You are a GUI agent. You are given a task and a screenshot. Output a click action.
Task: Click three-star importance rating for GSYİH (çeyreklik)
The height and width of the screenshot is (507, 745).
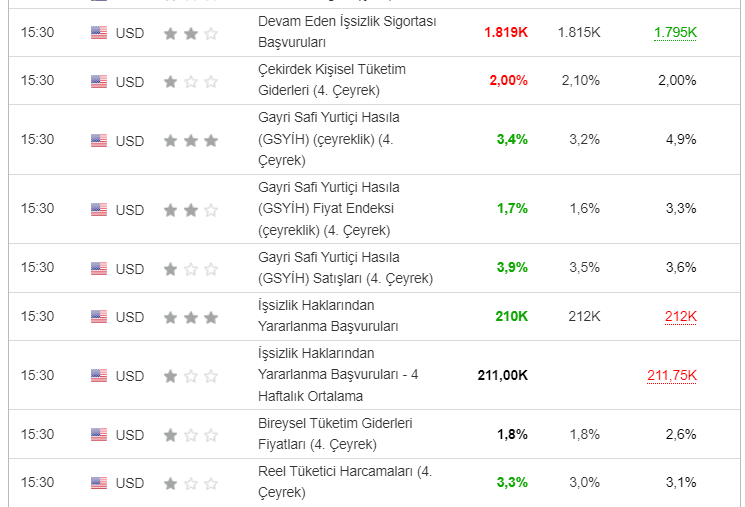tap(190, 140)
